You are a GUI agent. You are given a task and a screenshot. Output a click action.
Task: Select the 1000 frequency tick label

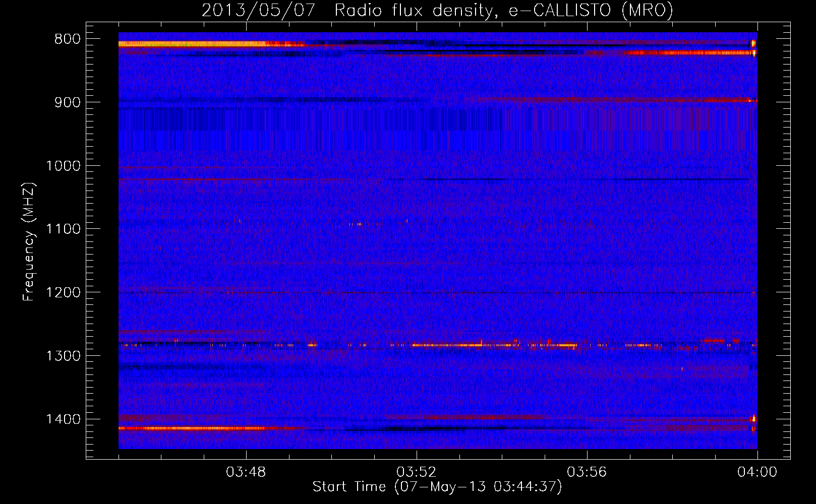click(x=63, y=166)
